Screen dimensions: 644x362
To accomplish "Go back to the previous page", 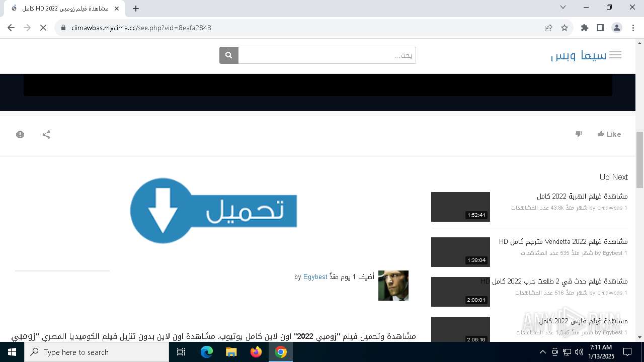I will (11, 28).
